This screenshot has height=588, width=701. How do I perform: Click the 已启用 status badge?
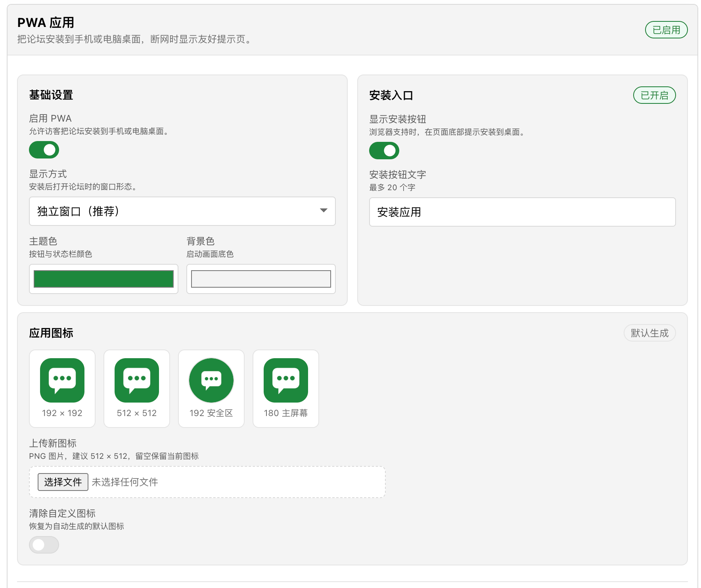[x=666, y=30]
